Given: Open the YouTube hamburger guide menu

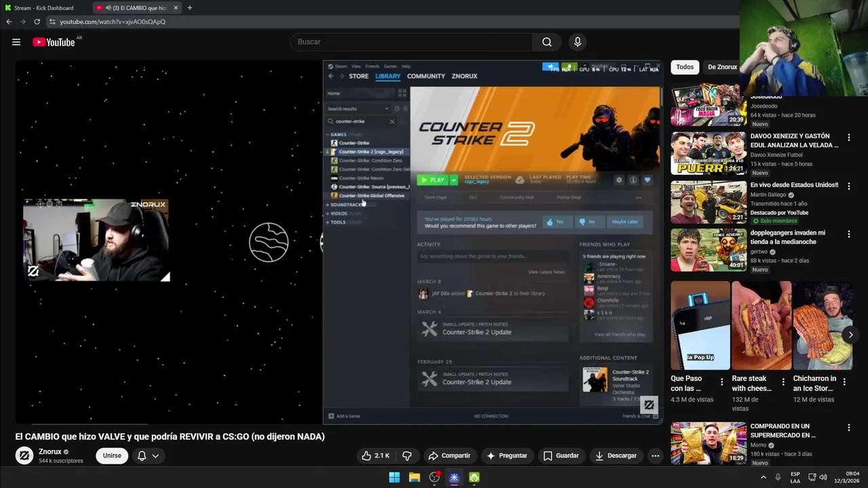Looking at the screenshot, I should (16, 42).
